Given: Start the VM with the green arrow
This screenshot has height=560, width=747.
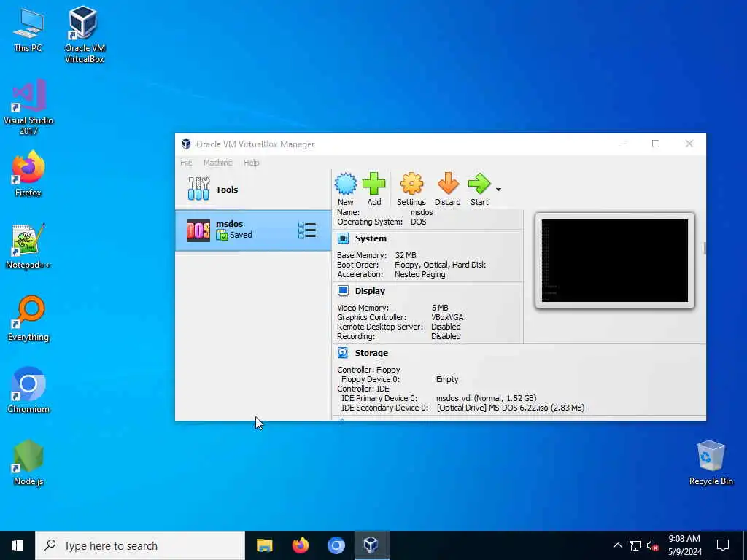Looking at the screenshot, I should 479,184.
